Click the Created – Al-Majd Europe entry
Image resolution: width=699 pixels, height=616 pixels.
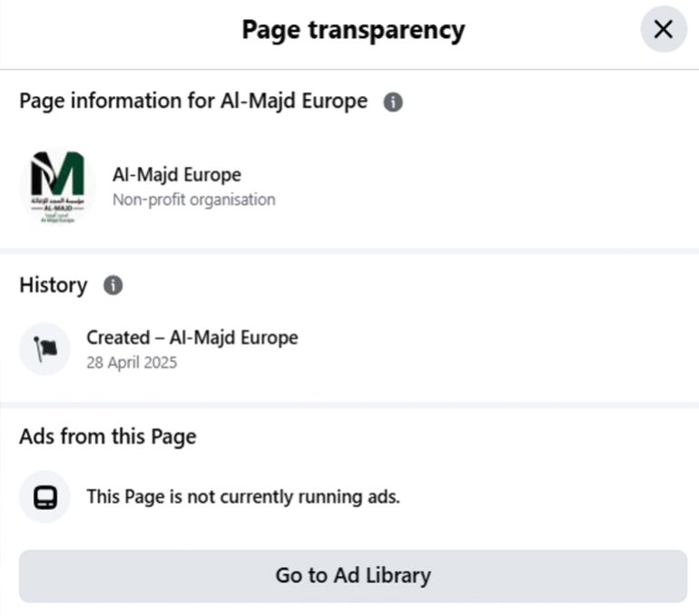[192, 337]
